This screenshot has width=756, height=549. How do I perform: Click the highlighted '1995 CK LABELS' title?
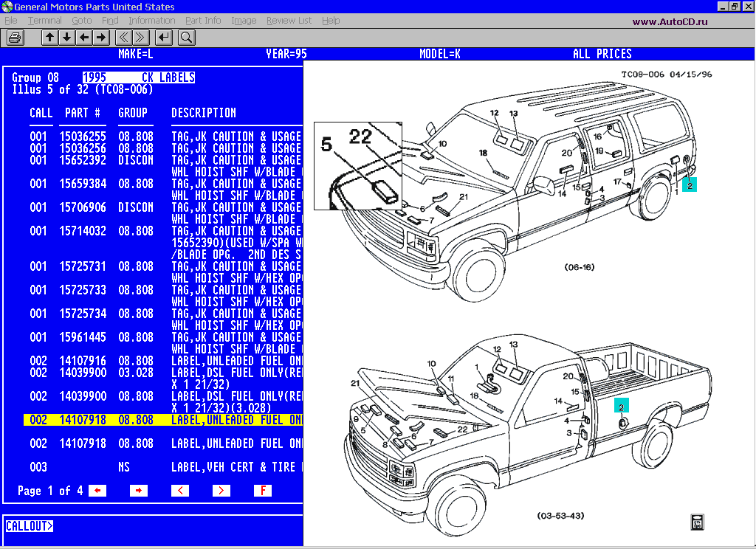click(x=139, y=77)
